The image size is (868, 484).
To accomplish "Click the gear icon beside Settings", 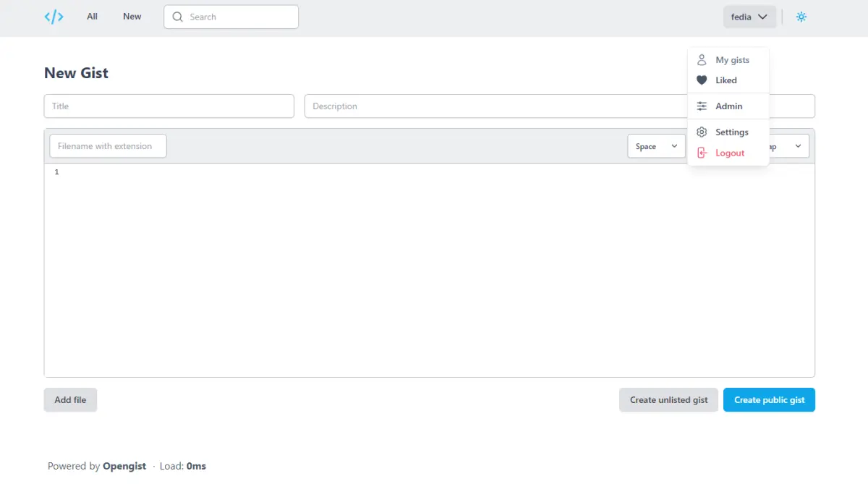I will (702, 132).
